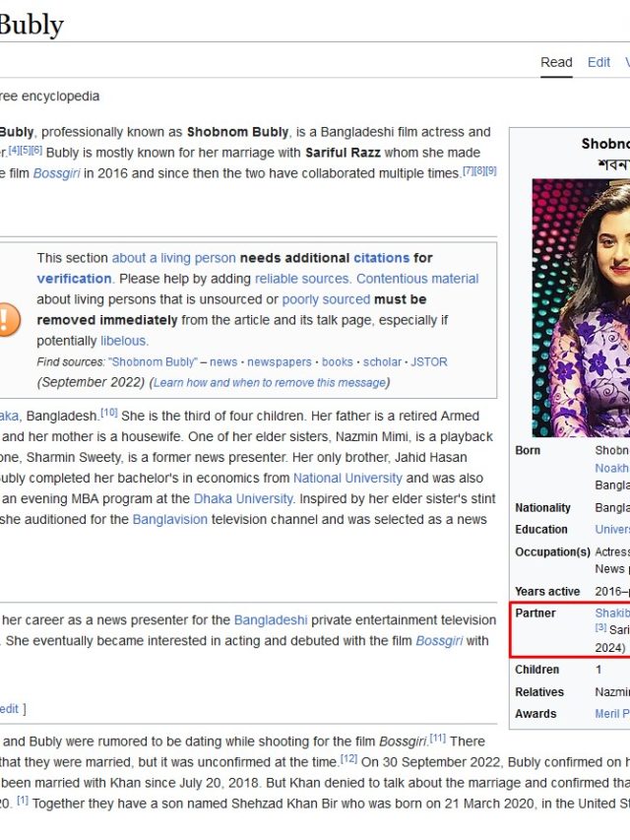This screenshot has width=630, height=840.
Task: Open the University link in Education row
Action: coord(612,529)
